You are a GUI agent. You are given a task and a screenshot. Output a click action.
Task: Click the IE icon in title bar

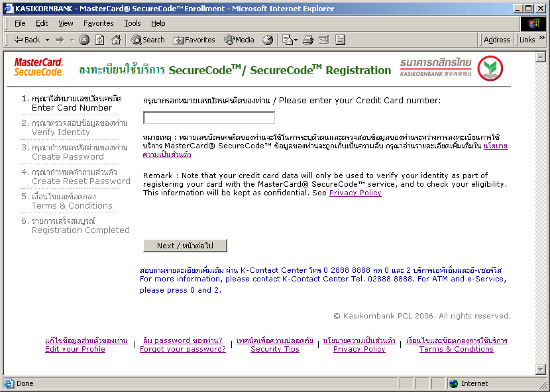click(x=9, y=9)
